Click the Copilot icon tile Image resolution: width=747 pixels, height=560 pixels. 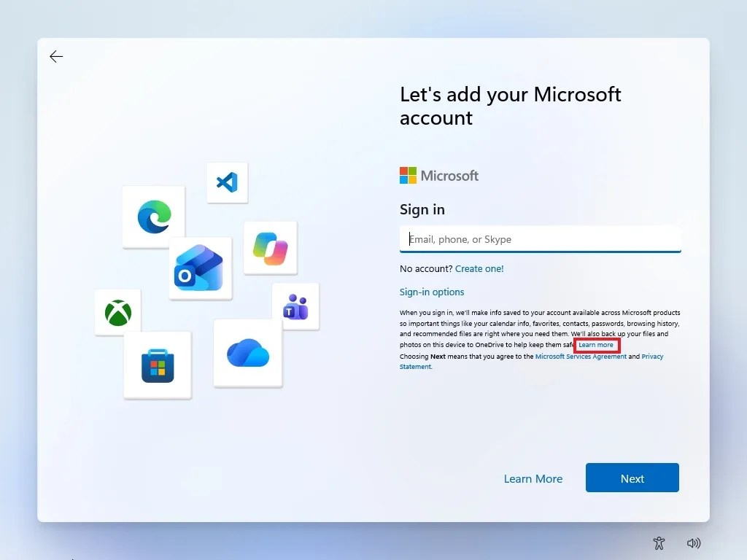270,248
